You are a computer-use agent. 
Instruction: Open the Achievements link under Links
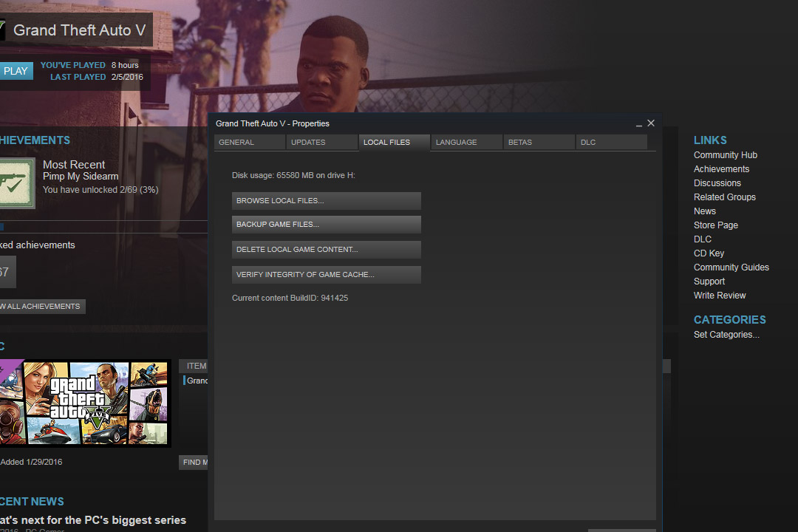tap(721, 169)
